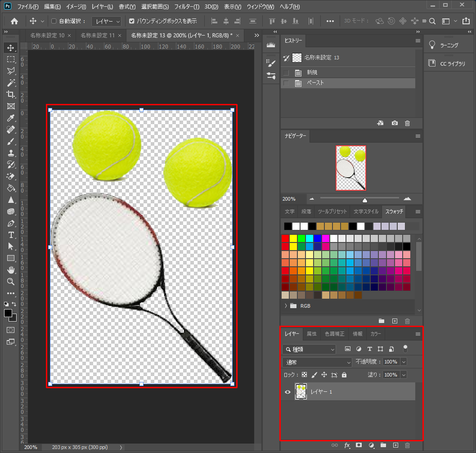Image resolution: width=476 pixels, height=453 pixels.
Task: Select the Brush tool
Action: point(11,142)
